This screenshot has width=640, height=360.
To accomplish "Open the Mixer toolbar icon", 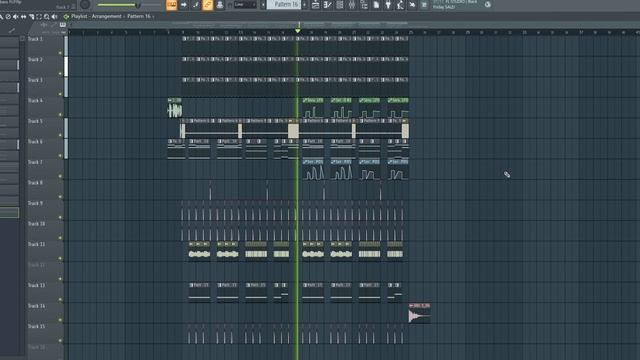I will 352,5.
